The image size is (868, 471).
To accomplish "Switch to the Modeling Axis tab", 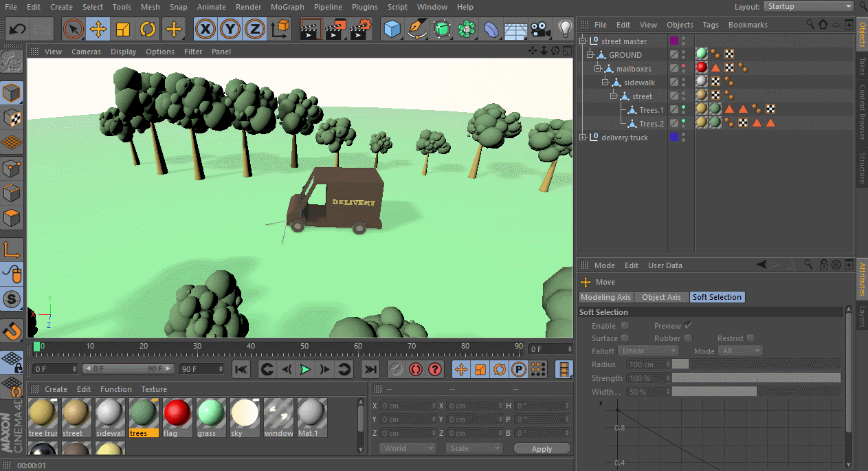I will [605, 297].
